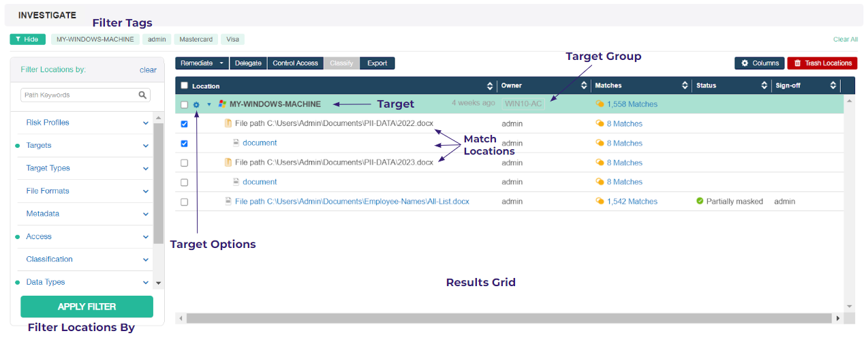
Task: Click sort arrows on Matches column
Action: [685, 86]
